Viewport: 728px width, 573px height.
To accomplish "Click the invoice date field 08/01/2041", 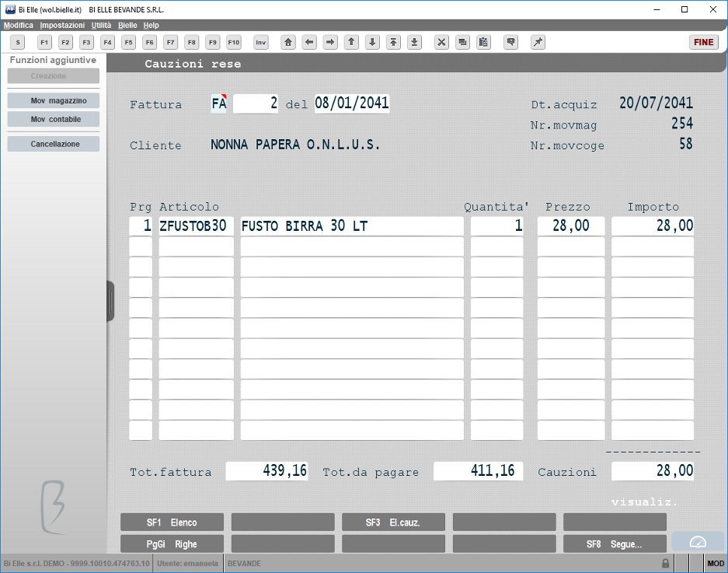I will pos(352,103).
